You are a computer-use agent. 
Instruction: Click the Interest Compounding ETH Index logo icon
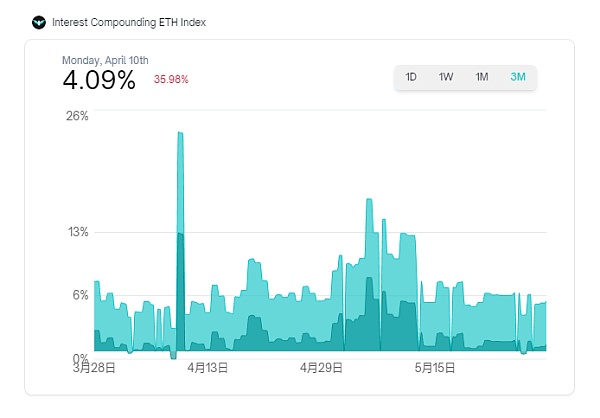click(x=39, y=21)
